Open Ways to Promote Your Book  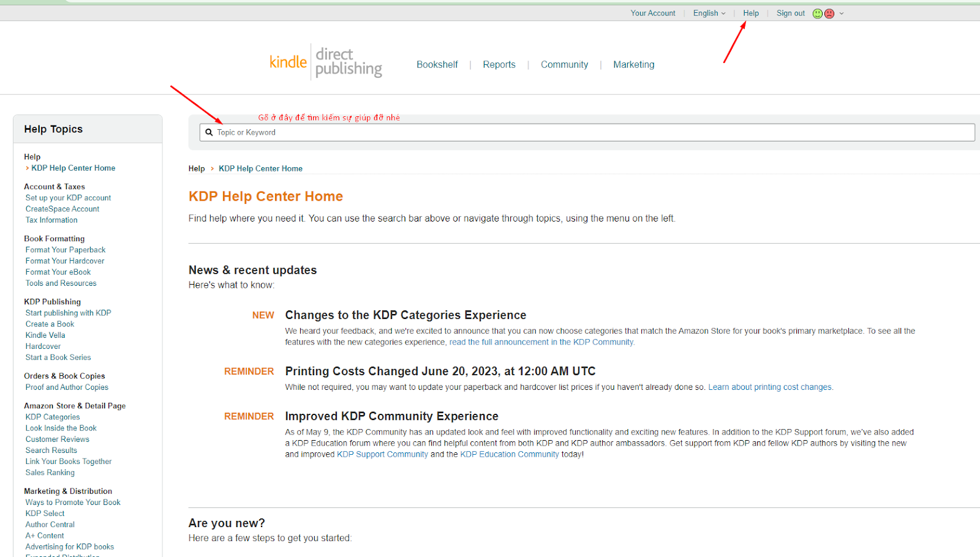pyautogui.click(x=73, y=502)
